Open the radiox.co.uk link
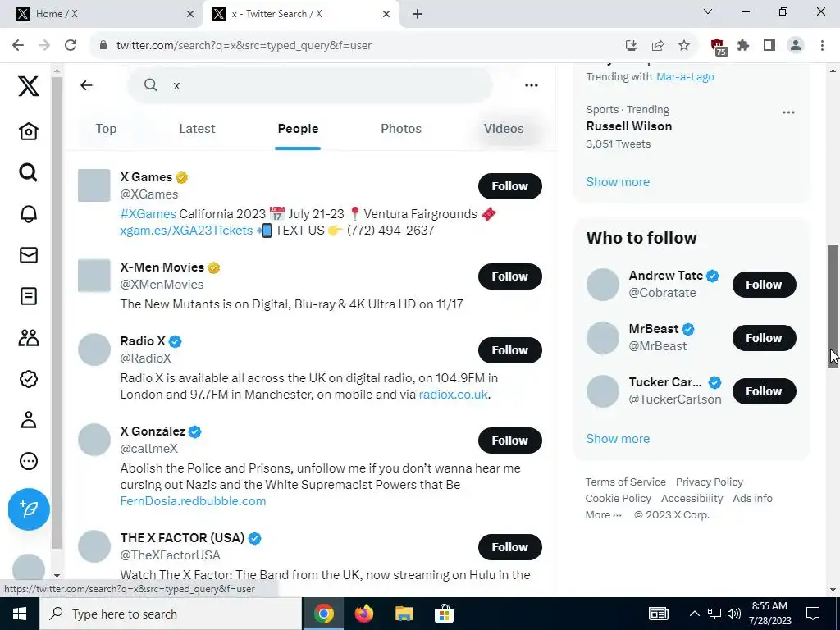Viewport: 840px width, 630px height. click(x=453, y=395)
